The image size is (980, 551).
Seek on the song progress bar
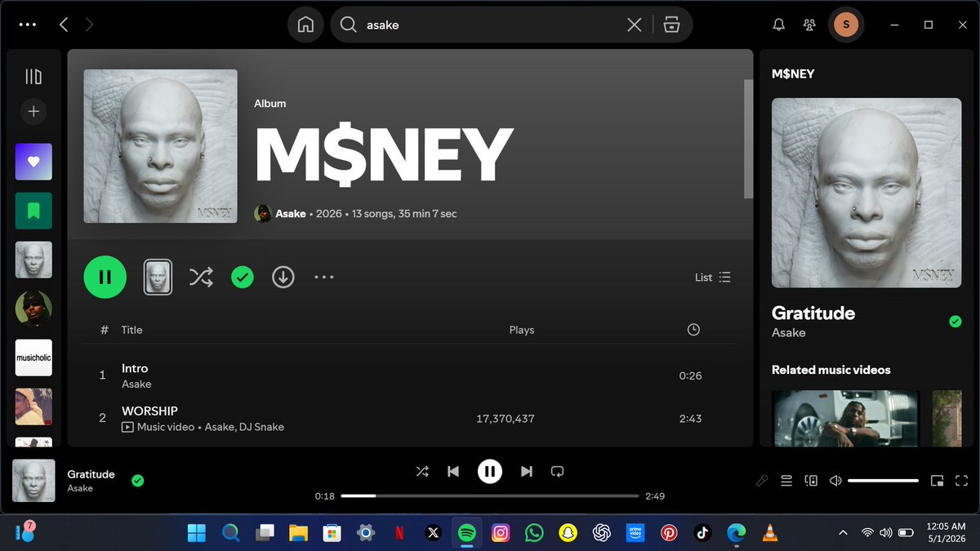coord(490,495)
